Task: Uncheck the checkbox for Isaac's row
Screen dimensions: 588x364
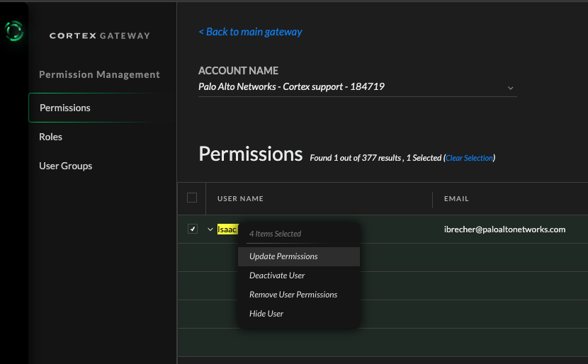Action: click(192, 229)
